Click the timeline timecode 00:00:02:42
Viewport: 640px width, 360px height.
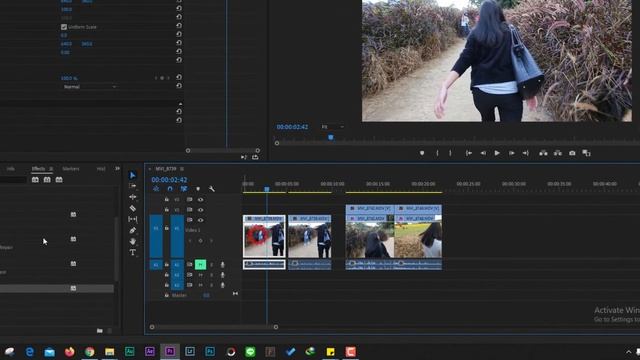click(x=169, y=180)
